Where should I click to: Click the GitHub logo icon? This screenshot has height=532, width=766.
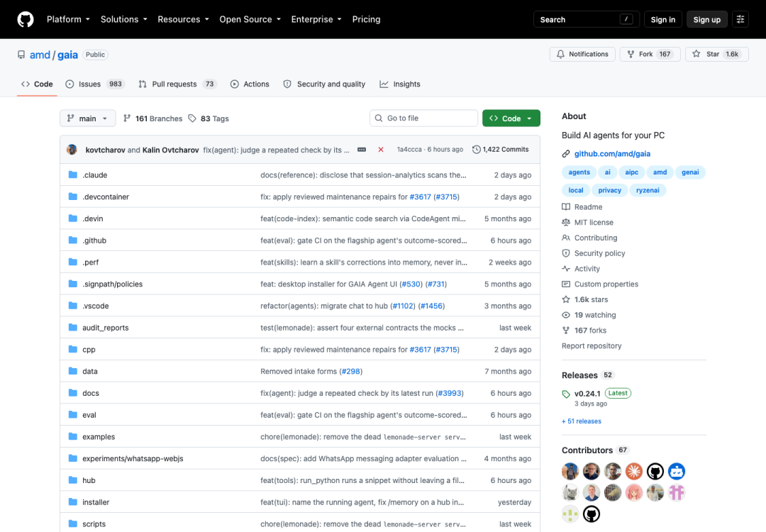pyautogui.click(x=26, y=20)
